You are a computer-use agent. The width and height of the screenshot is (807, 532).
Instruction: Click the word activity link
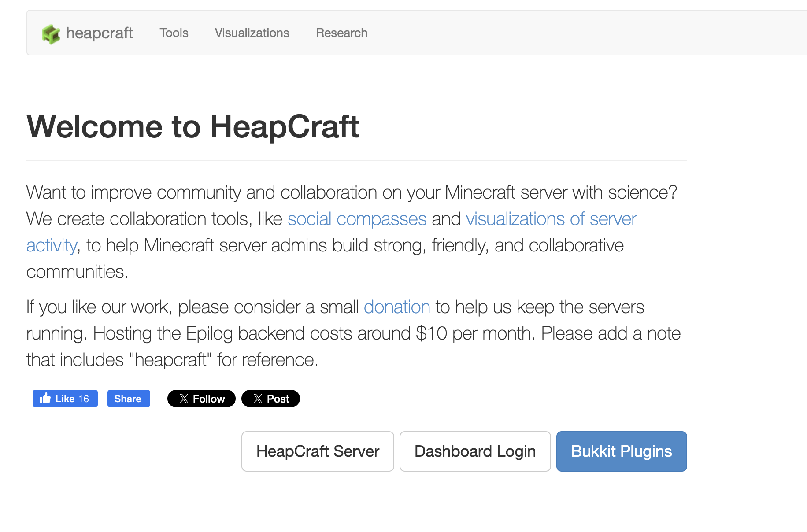point(52,245)
